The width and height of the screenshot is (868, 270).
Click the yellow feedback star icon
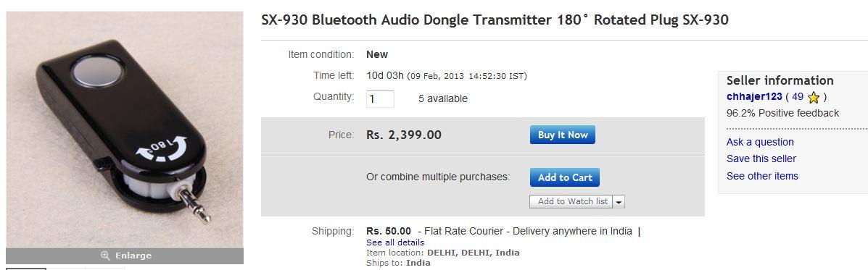(x=813, y=98)
